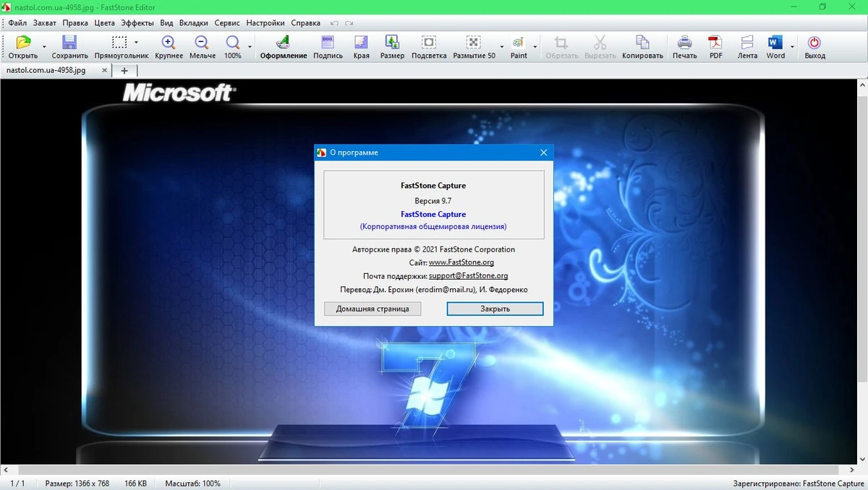Open the Цвета menu
The height and width of the screenshot is (490, 868).
[x=105, y=23]
